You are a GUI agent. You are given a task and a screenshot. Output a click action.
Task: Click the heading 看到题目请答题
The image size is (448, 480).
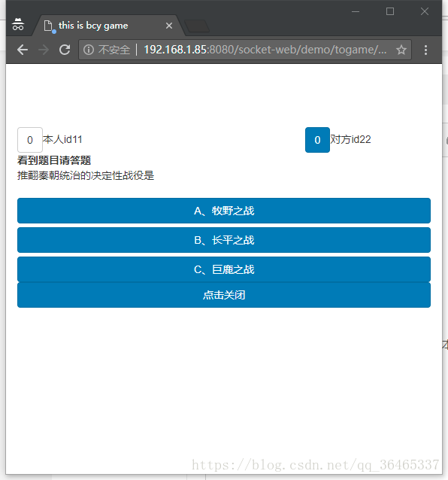[x=54, y=160]
